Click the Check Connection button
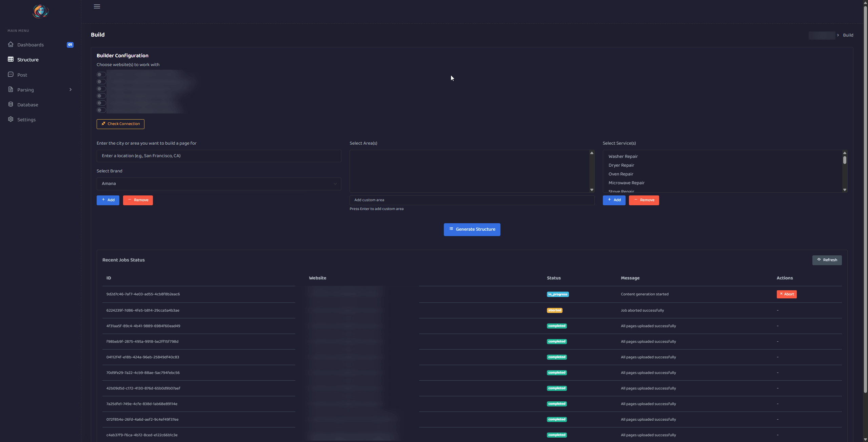 pyautogui.click(x=120, y=124)
